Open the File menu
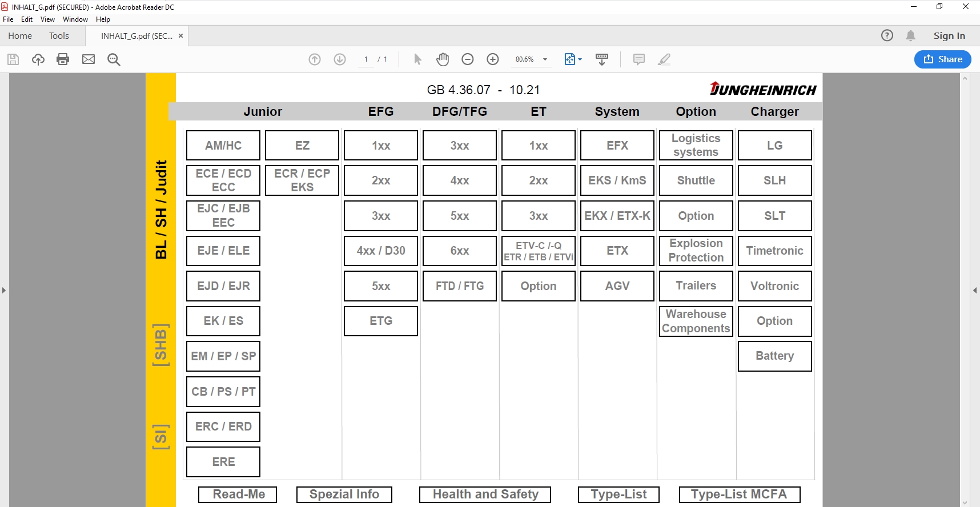Viewport: 980px width, 507px height. pyautogui.click(x=8, y=19)
